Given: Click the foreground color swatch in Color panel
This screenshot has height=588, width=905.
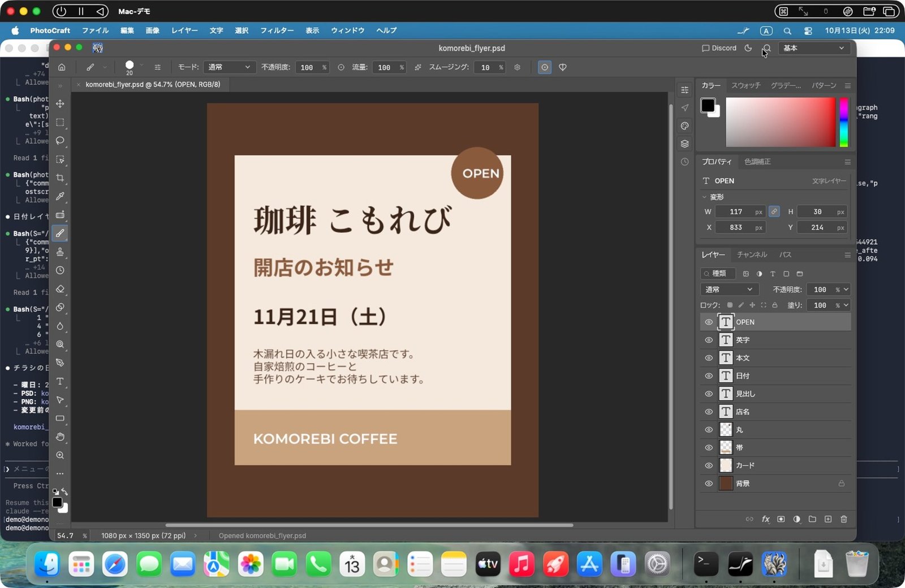Looking at the screenshot, I should [708, 105].
